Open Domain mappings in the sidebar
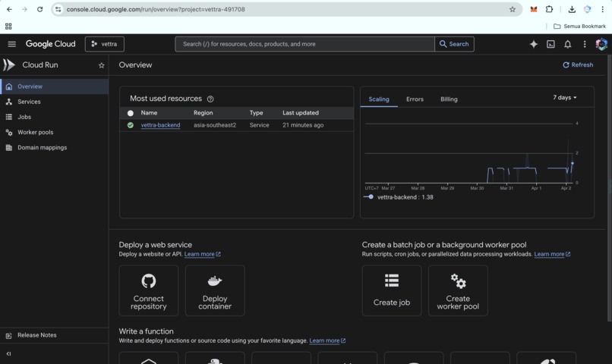Viewport: 612px width, 364px height. (x=54, y=147)
